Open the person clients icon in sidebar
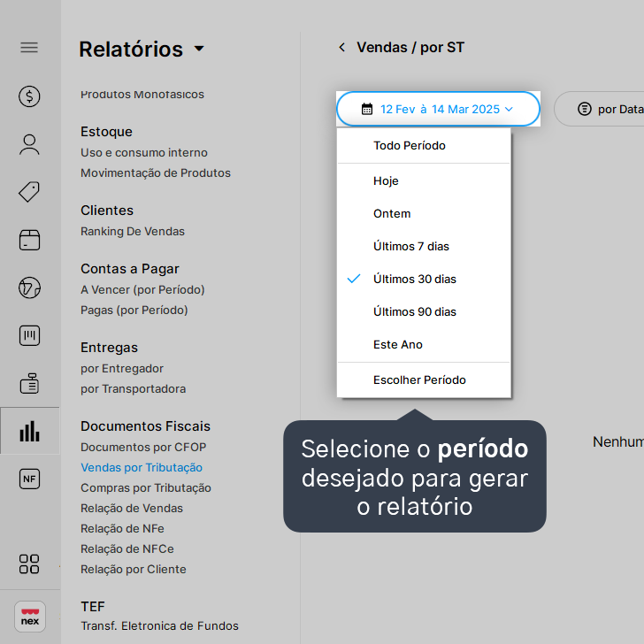The height and width of the screenshot is (644, 644). click(29, 144)
